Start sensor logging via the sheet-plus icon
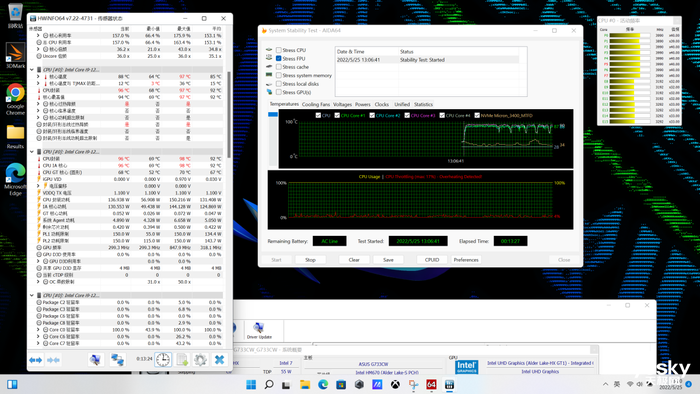This screenshot has height=394, width=700. click(x=182, y=360)
